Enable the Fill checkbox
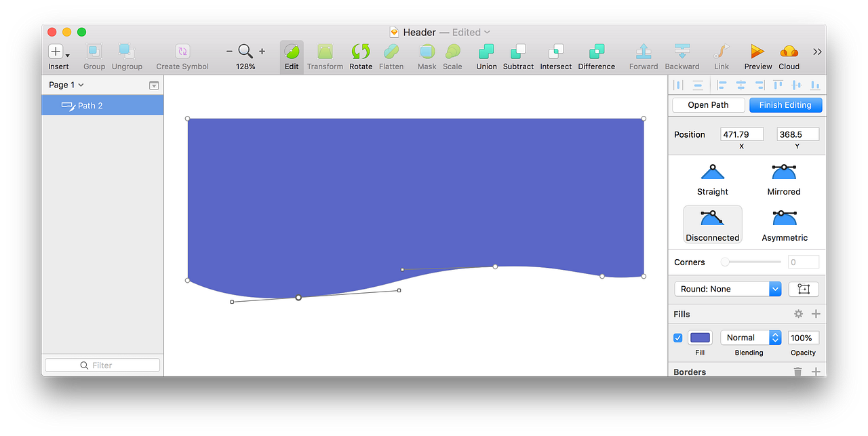 677,338
